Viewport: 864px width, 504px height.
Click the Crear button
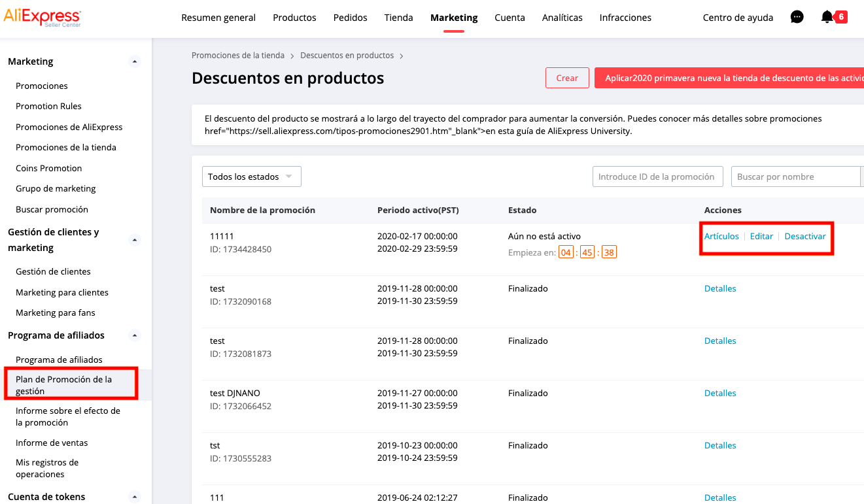(567, 78)
